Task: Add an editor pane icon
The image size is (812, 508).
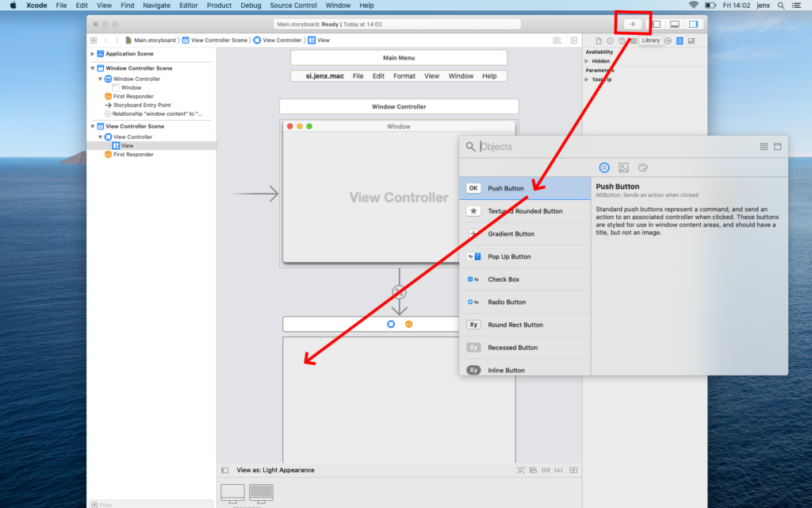Action: [x=574, y=40]
